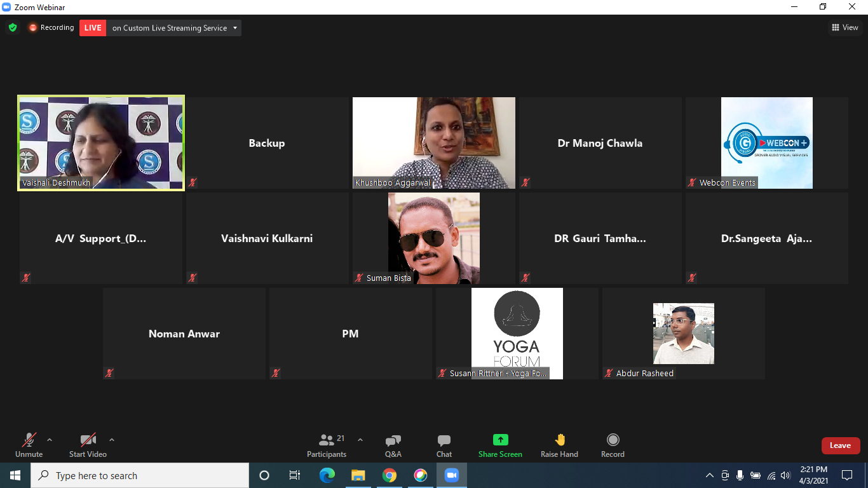Screen dimensions: 868x488
Task: Select Vaishali Deshmukh's video tile
Action: (101, 143)
